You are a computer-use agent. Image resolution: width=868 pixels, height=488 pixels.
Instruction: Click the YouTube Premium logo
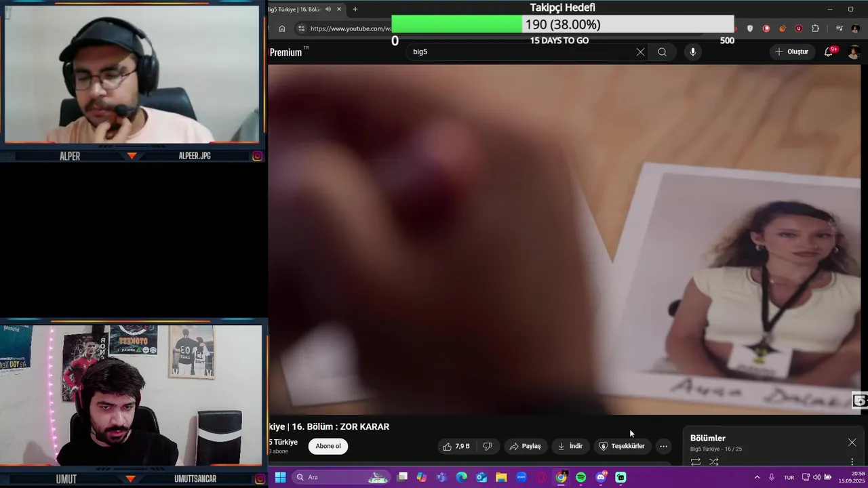pos(289,52)
